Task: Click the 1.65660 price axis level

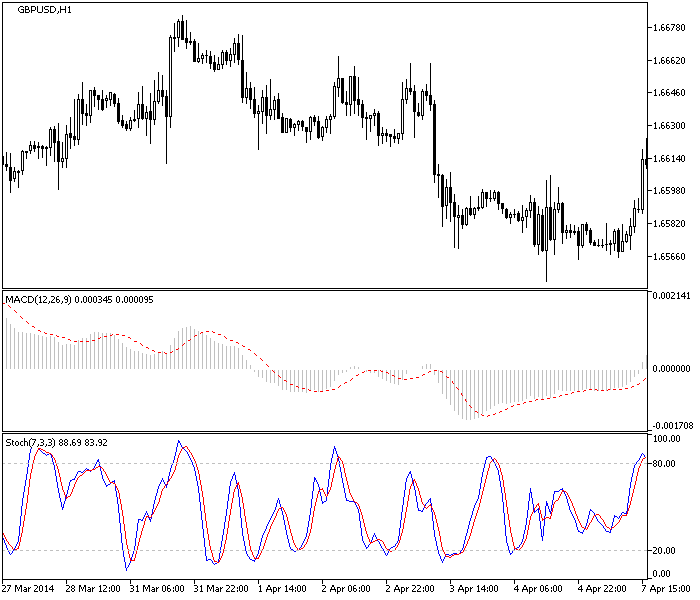Action: click(669, 256)
